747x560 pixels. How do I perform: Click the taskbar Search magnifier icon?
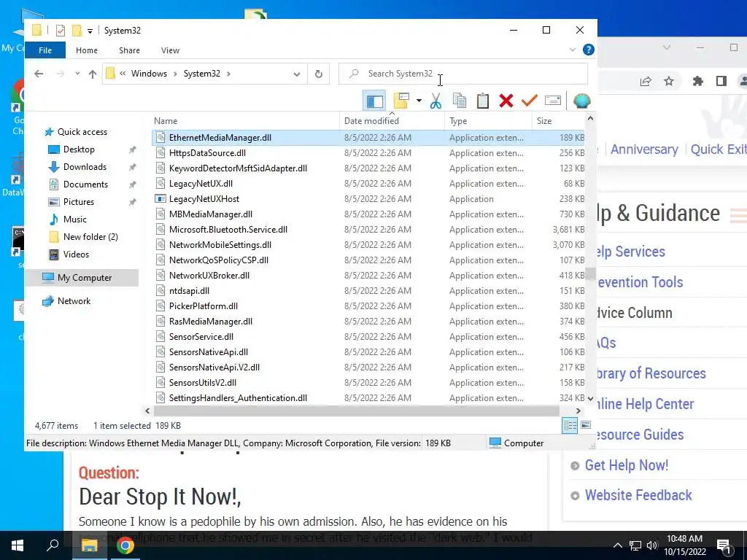(53, 545)
